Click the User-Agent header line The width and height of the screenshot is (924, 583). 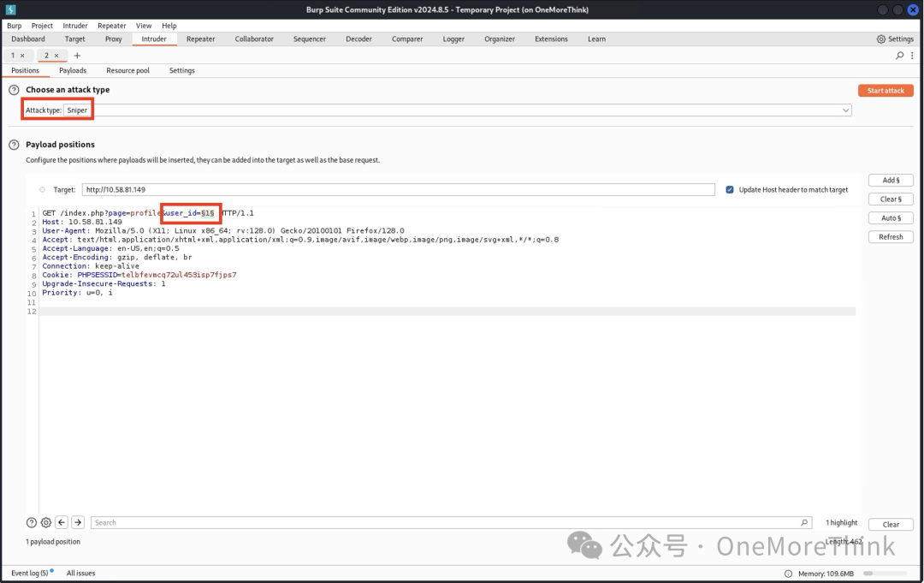pos(223,230)
